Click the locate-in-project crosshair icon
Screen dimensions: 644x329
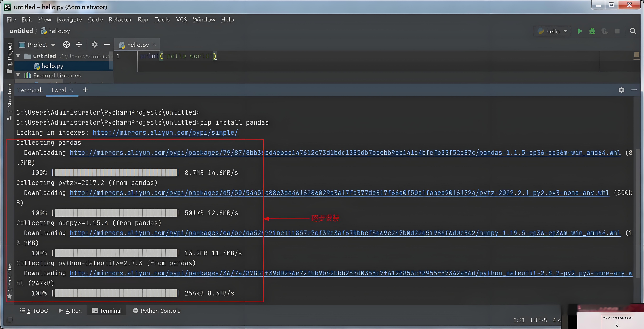click(67, 45)
